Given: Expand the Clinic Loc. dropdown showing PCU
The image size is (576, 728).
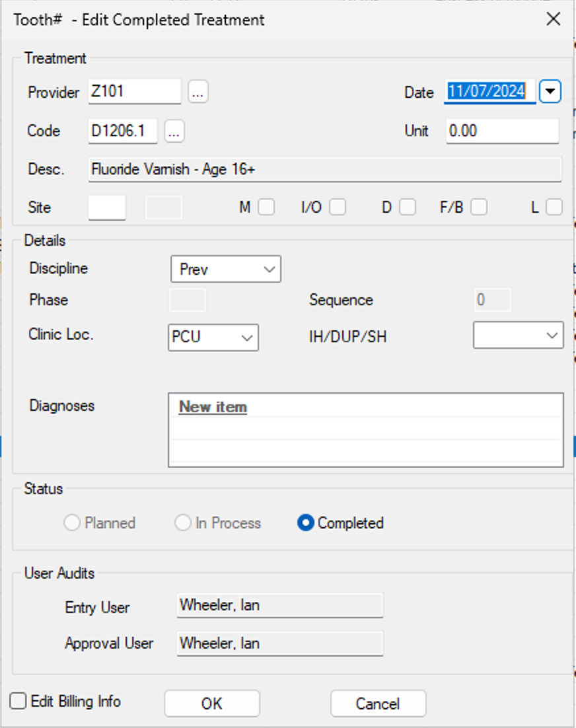Looking at the screenshot, I should point(213,337).
